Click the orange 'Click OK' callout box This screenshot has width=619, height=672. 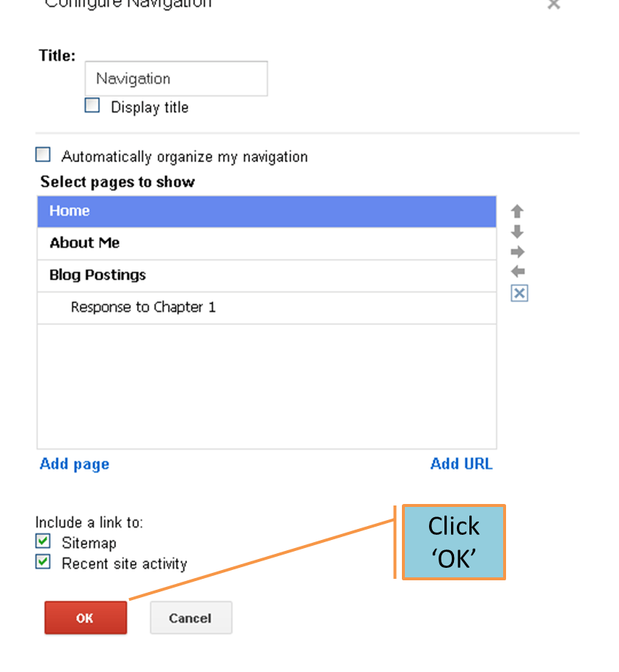[x=453, y=541]
